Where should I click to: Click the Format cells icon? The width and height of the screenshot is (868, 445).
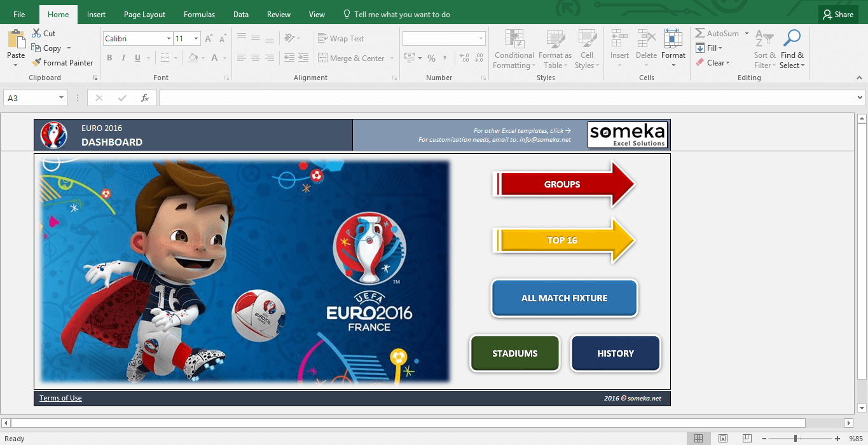[x=673, y=39]
